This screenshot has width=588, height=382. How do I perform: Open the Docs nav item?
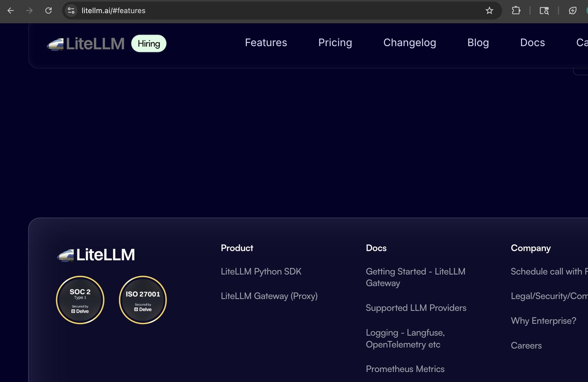pyautogui.click(x=533, y=43)
